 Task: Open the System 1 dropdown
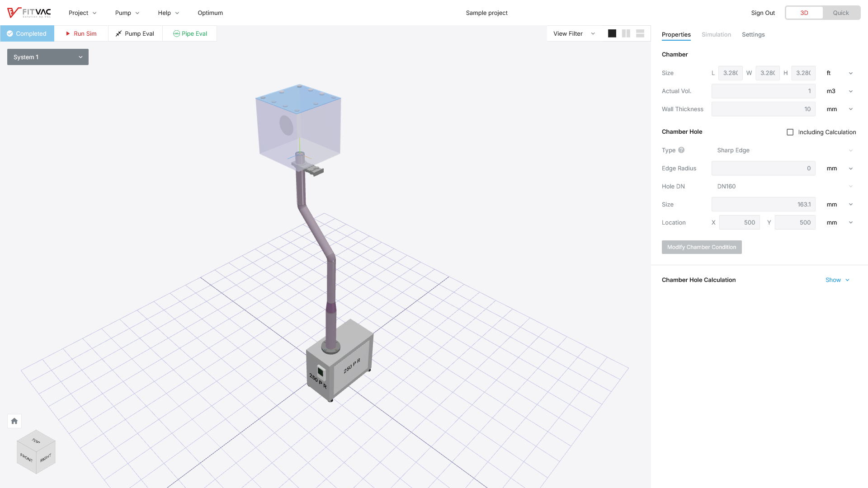tap(48, 57)
